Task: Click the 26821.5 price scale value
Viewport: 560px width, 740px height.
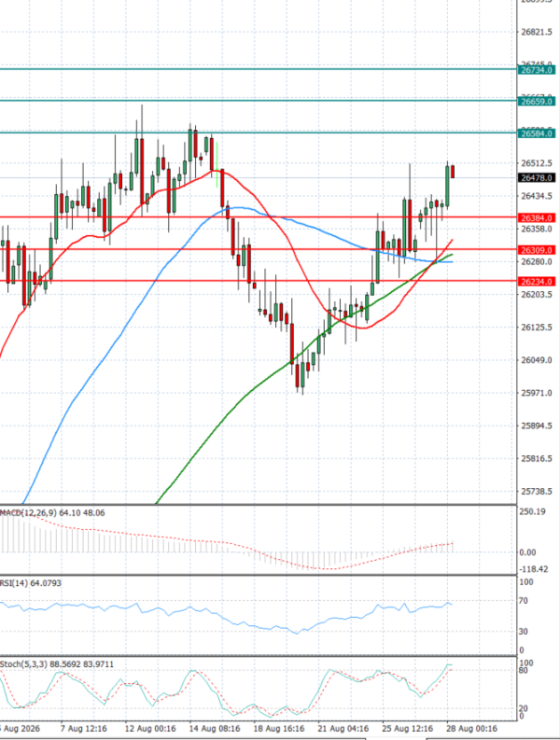Action: (x=537, y=32)
